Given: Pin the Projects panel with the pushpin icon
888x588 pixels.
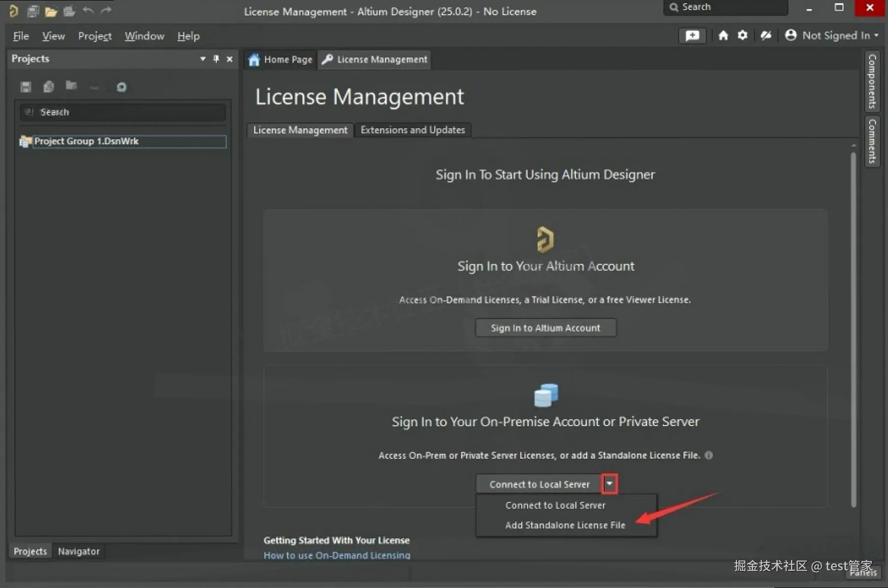Looking at the screenshot, I should (x=216, y=59).
